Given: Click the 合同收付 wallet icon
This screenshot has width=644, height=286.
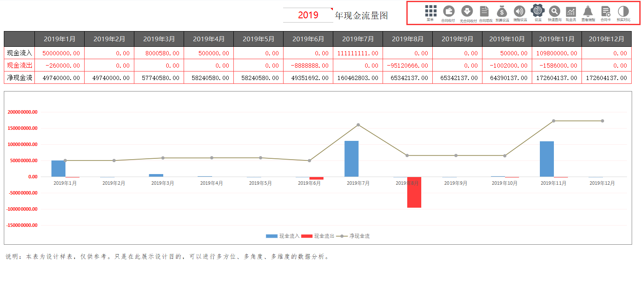Looking at the screenshot, I should (x=449, y=11).
